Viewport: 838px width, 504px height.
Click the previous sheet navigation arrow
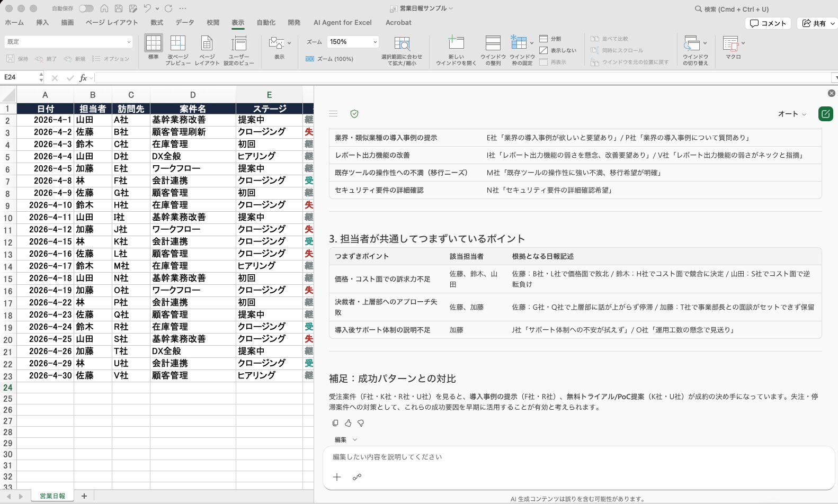point(8,497)
